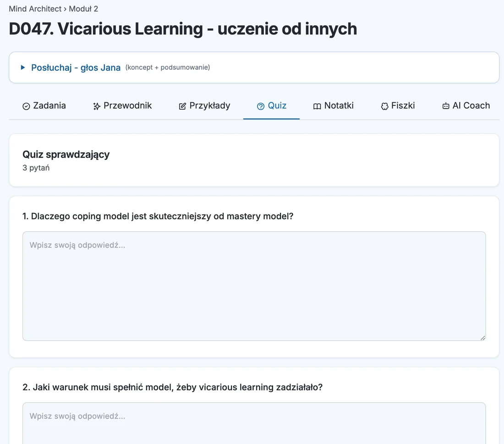
Task: Click the checkmark icon beside Zadania
Action: tap(26, 106)
